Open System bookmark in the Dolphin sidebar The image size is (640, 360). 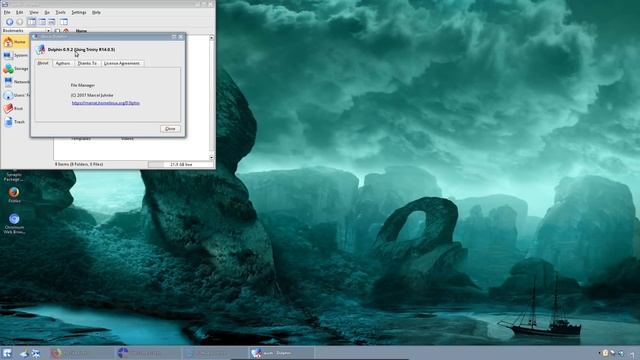[x=15, y=55]
